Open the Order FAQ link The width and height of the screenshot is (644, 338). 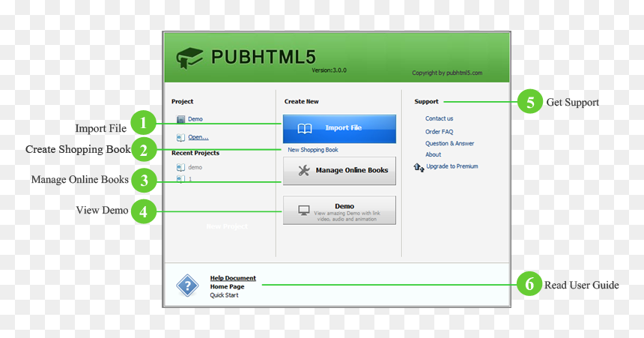click(x=439, y=132)
